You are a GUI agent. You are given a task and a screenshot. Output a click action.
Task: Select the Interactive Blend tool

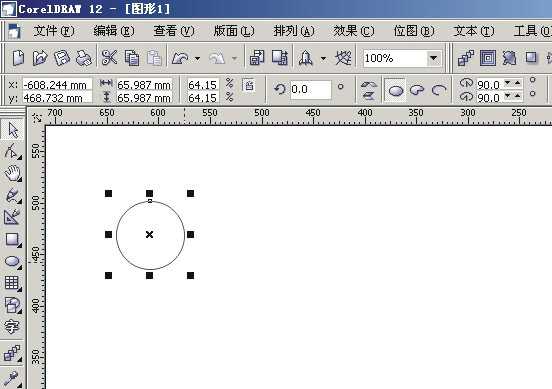pyautogui.click(x=12, y=353)
